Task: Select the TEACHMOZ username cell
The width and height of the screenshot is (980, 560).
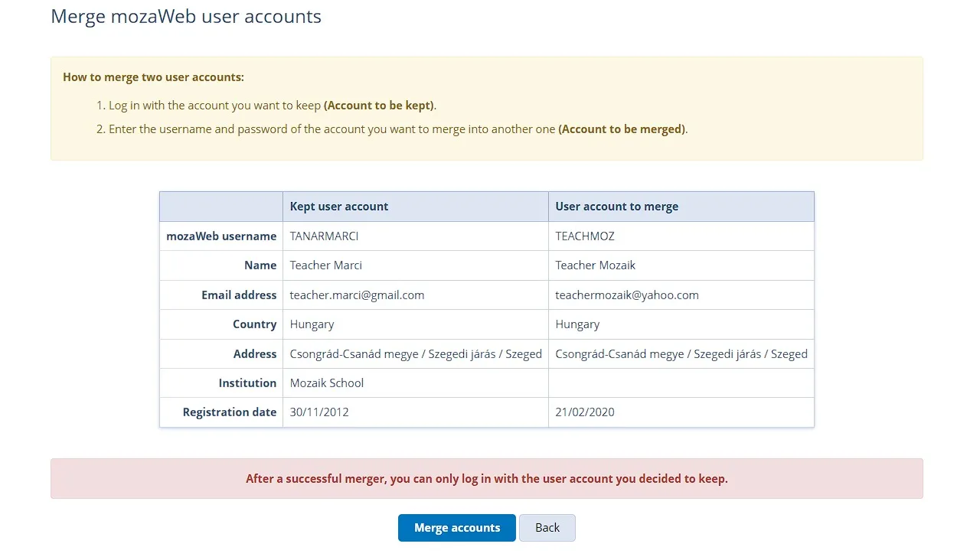Action: click(x=585, y=236)
